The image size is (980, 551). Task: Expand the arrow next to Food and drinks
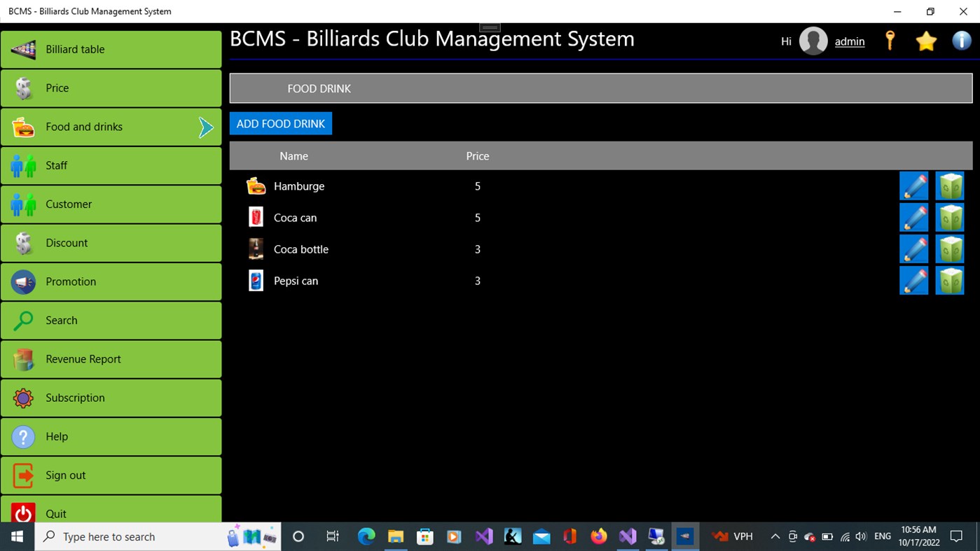[206, 127]
